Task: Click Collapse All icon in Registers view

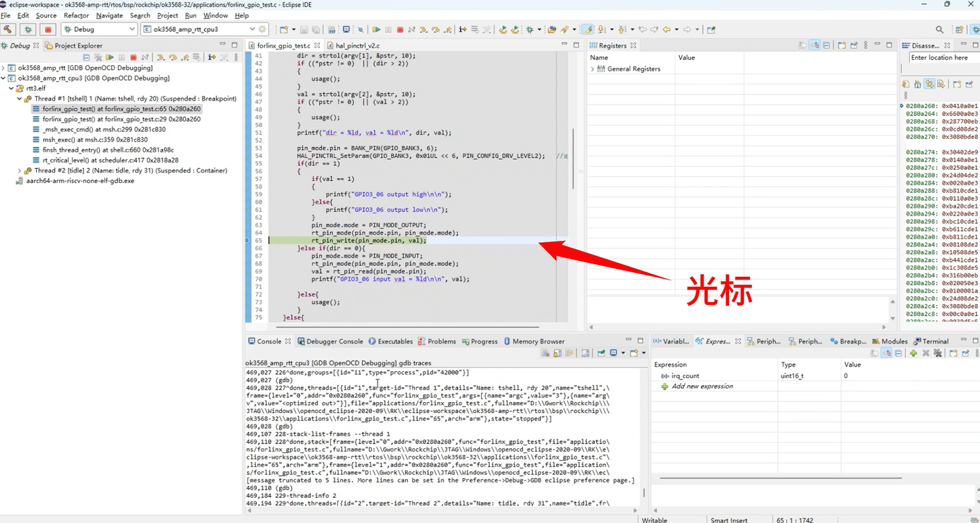Action: point(826,46)
